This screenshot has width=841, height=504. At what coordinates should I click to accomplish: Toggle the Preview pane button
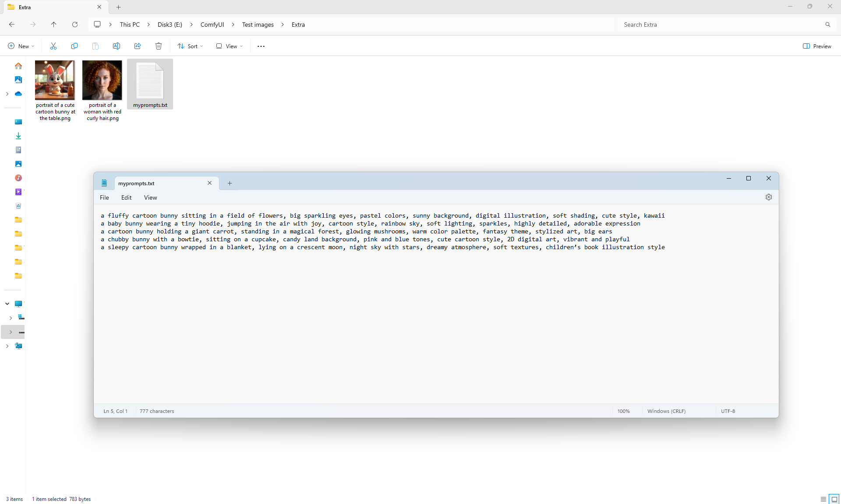click(817, 46)
